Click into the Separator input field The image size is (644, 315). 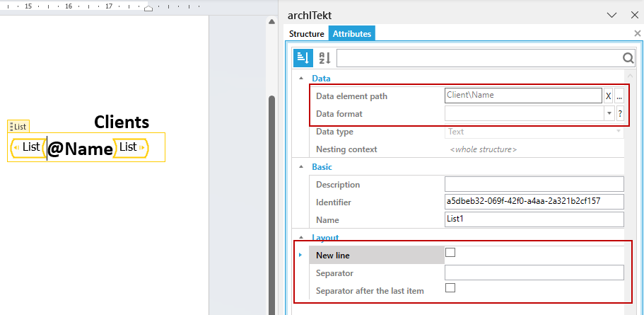[534, 273]
